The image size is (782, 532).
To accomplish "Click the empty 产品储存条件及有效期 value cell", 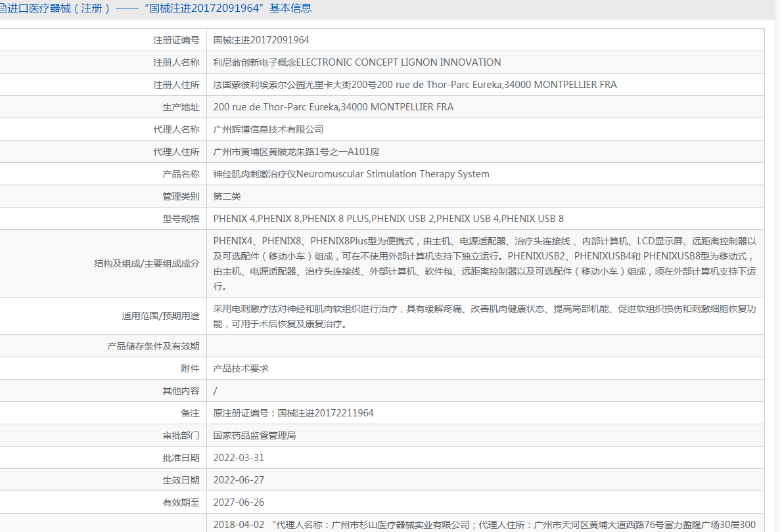I will (484, 346).
